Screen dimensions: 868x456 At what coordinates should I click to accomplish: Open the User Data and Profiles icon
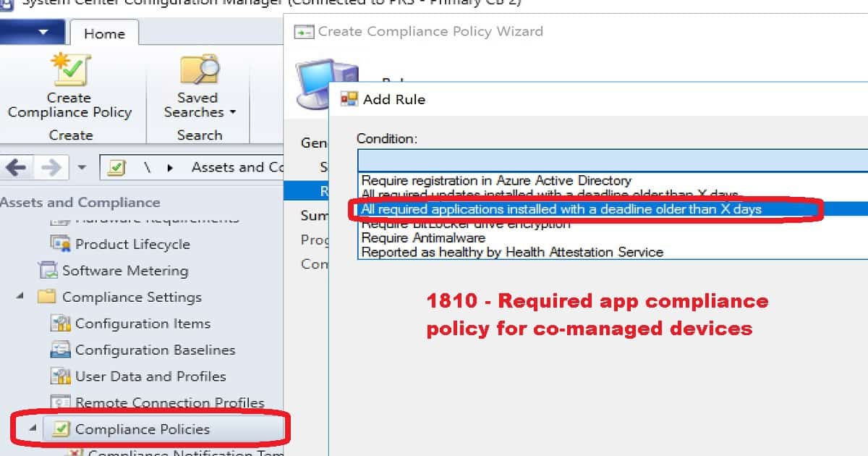tap(61, 376)
